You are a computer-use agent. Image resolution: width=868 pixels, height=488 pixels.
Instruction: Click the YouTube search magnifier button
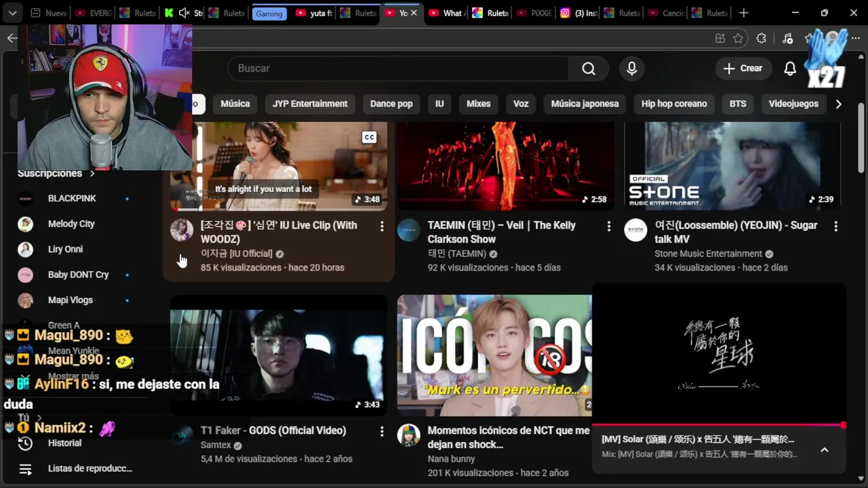pos(589,68)
